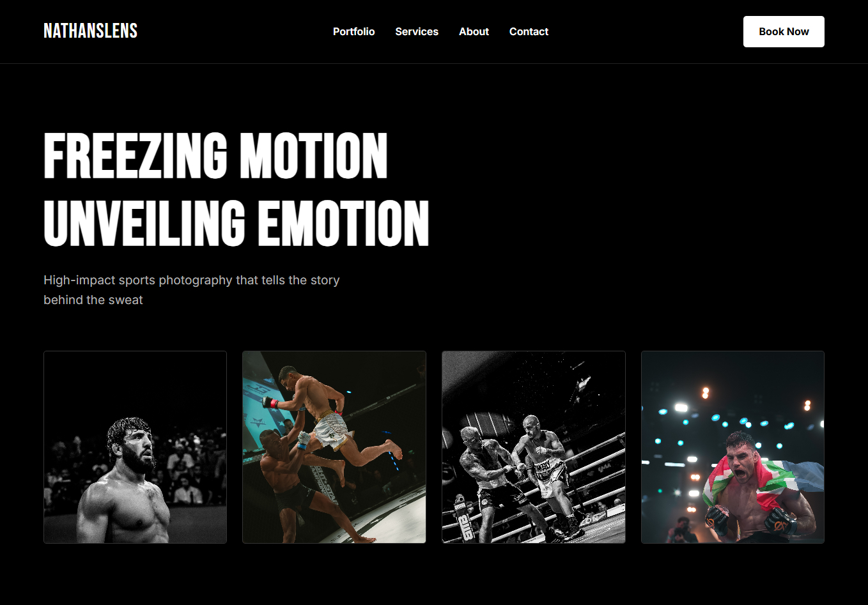Screen dimensions: 868x605
Task: Select Contact in the navigation
Action: coord(529,31)
